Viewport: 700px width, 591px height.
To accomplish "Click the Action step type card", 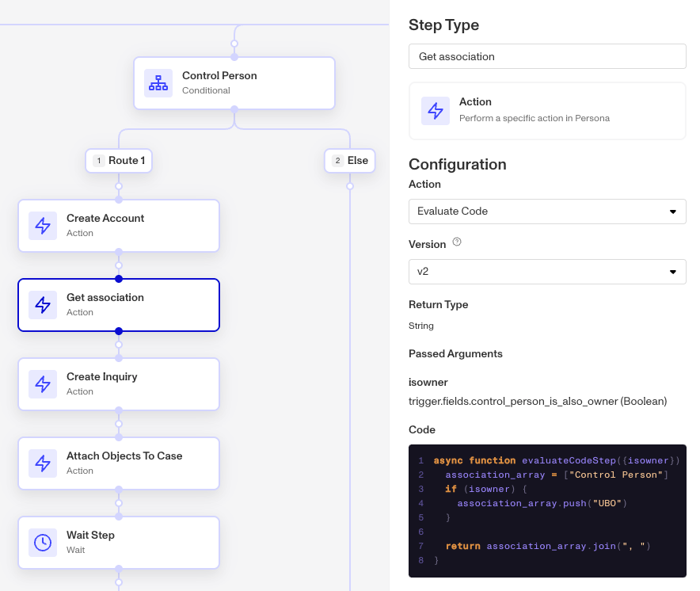I will (x=547, y=111).
